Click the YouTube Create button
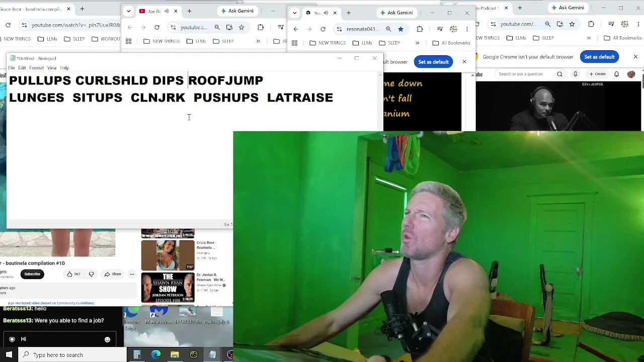The image size is (644, 362). click(x=597, y=74)
